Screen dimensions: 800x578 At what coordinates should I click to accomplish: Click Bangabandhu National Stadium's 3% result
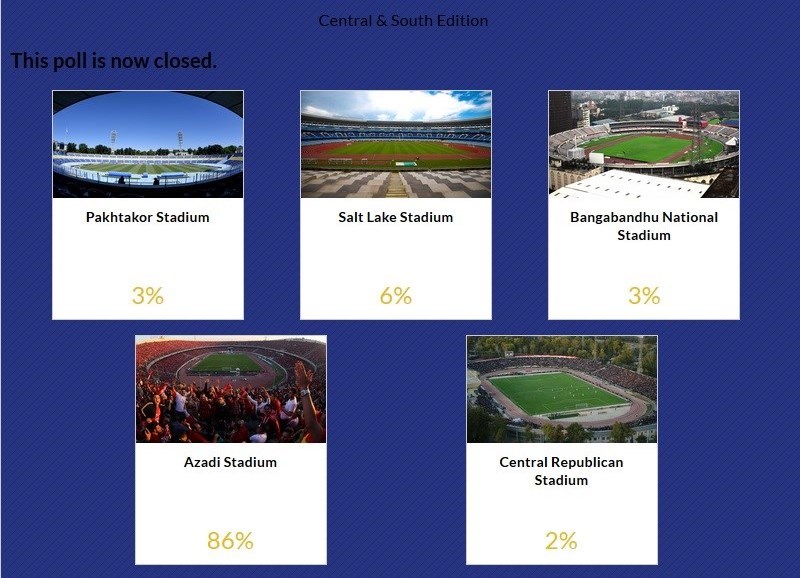click(x=644, y=296)
